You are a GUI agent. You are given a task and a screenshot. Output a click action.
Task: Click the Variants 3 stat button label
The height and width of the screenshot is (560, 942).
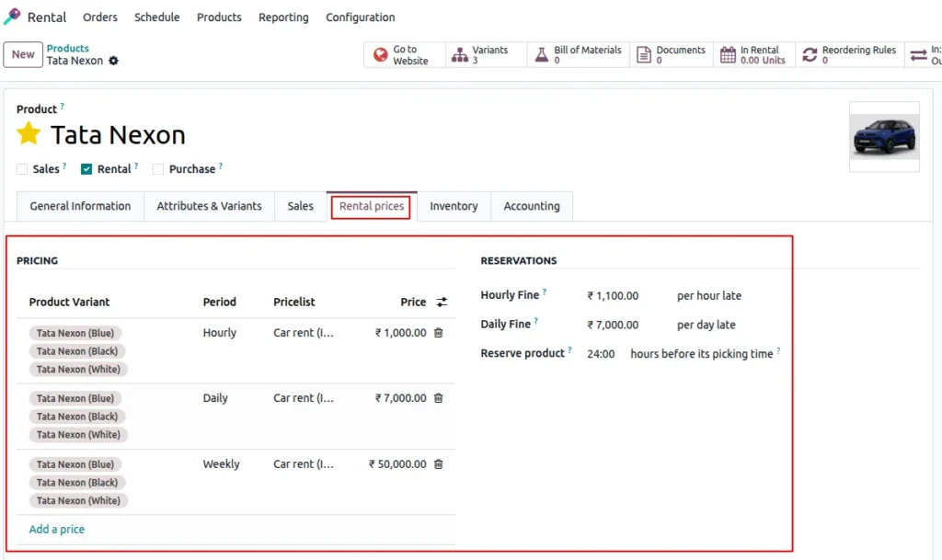[x=489, y=55]
